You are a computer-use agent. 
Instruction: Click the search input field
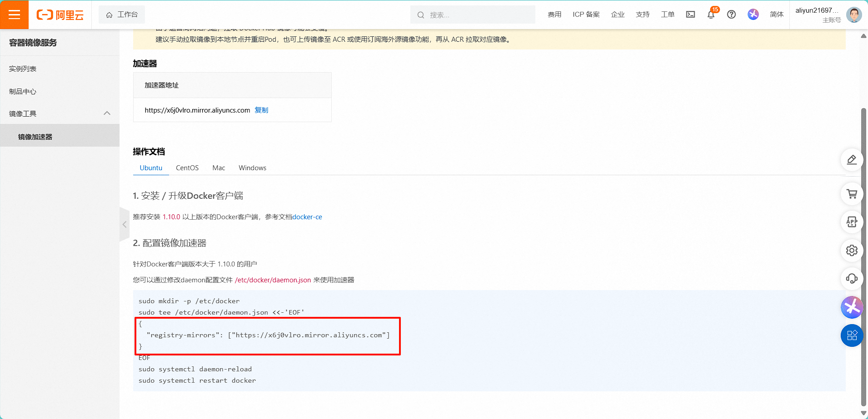pyautogui.click(x=473, y=15)
